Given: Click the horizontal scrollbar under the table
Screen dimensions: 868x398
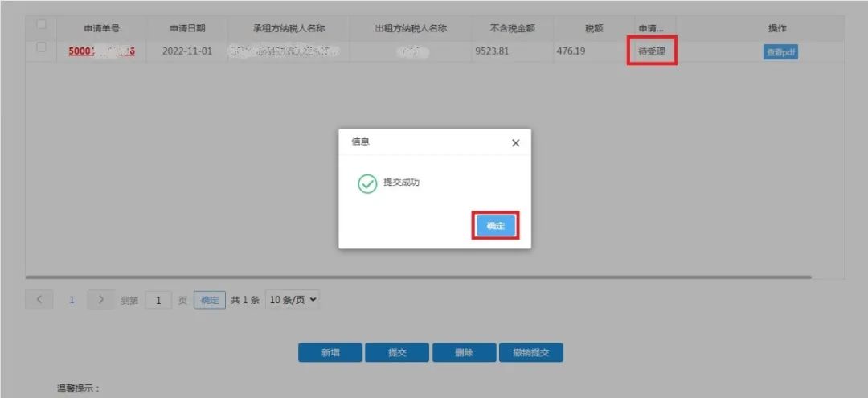Looking at the screenshot, I should 418,277.
